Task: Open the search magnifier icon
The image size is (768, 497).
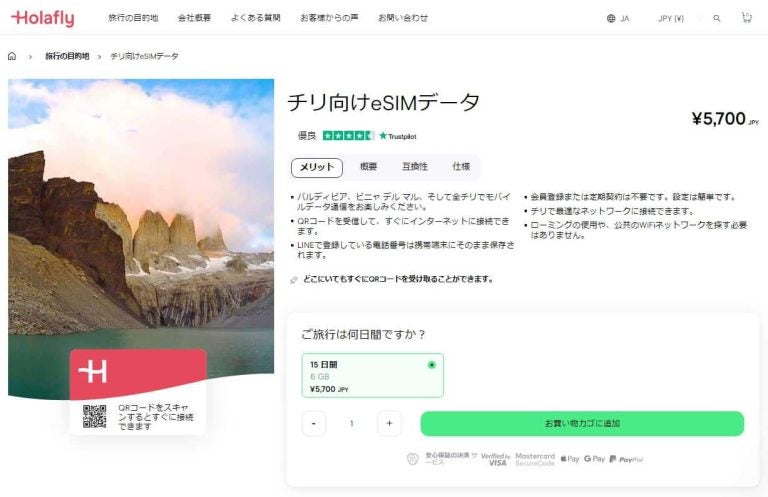Action: [x=717, y=19]
